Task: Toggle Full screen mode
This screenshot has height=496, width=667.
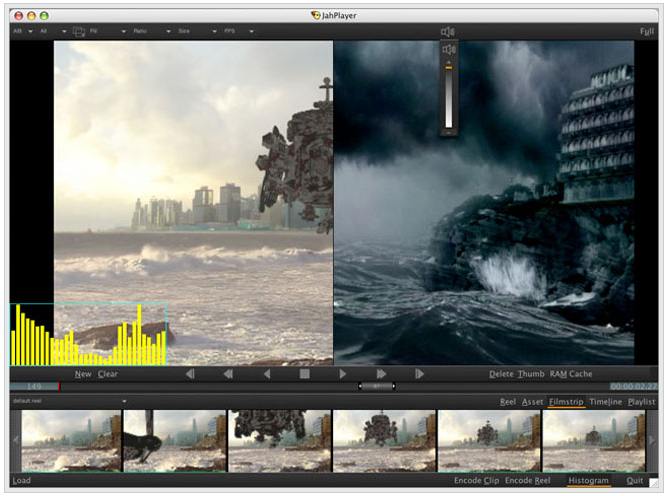Action: tap(647, 32)
